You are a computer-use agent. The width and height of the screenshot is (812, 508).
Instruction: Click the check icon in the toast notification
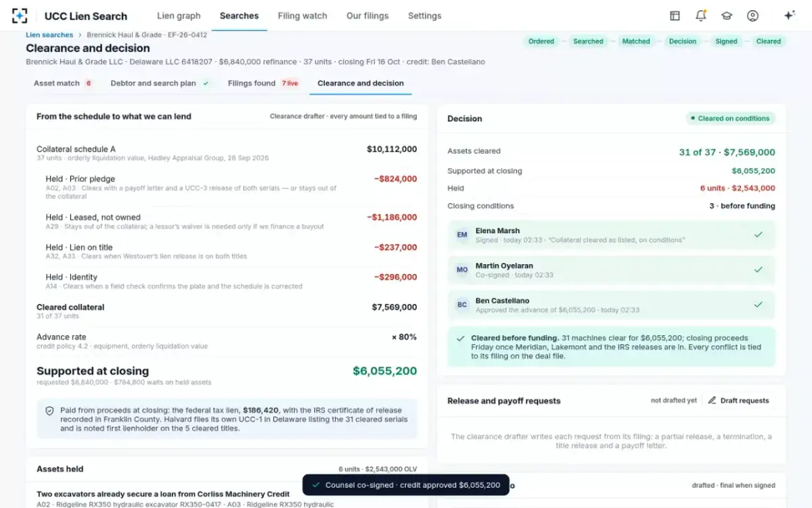pos(316,485)
